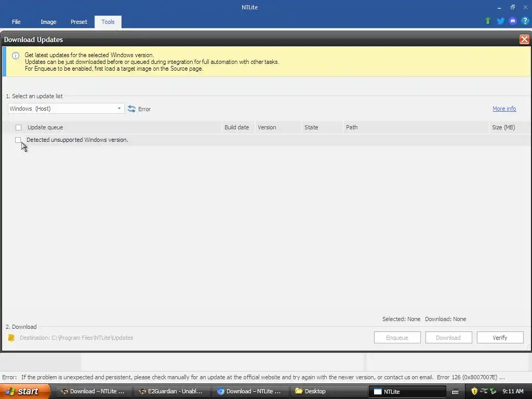Click 'Detected unsupported Windows version.' row text
The height and width of the screenshot is (399, 532).
click(77, 140)
